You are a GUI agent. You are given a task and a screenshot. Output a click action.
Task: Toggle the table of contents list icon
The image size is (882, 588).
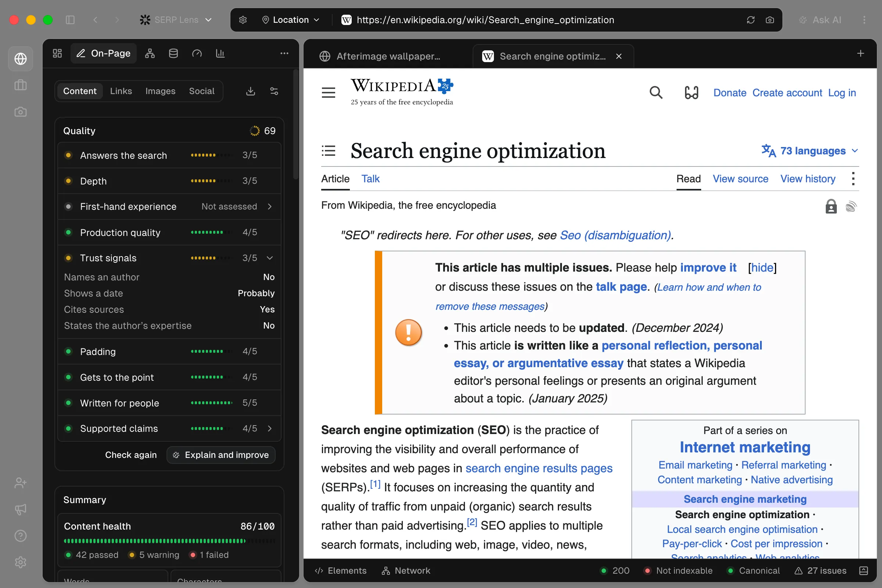(329, 151)
